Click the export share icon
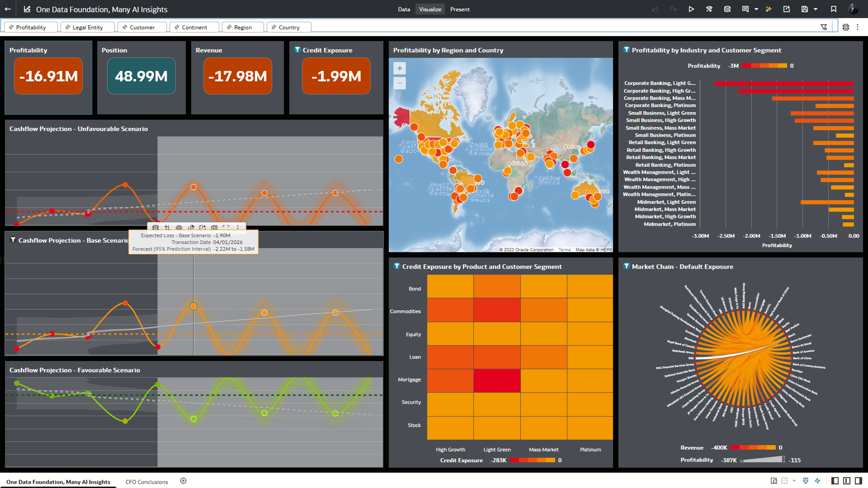This screenshot has width=868, height=488. click(x=786, y=9)
